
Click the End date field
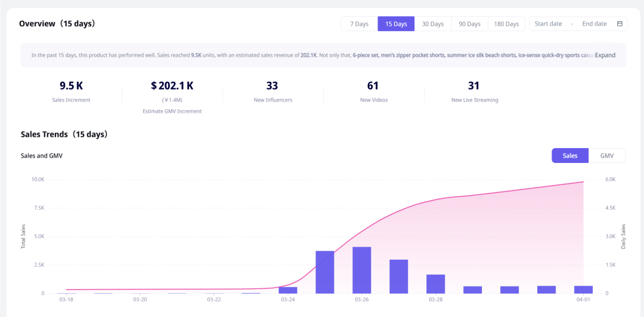(x=594, y=24)
